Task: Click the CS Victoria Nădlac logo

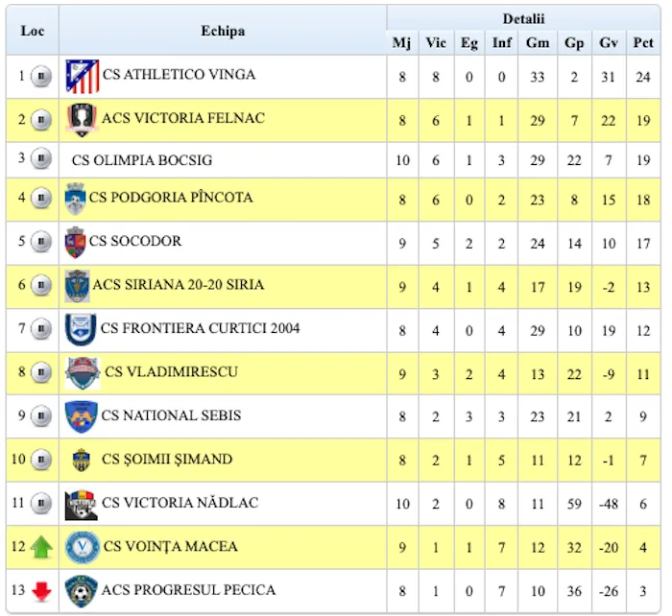Action: 81,504
